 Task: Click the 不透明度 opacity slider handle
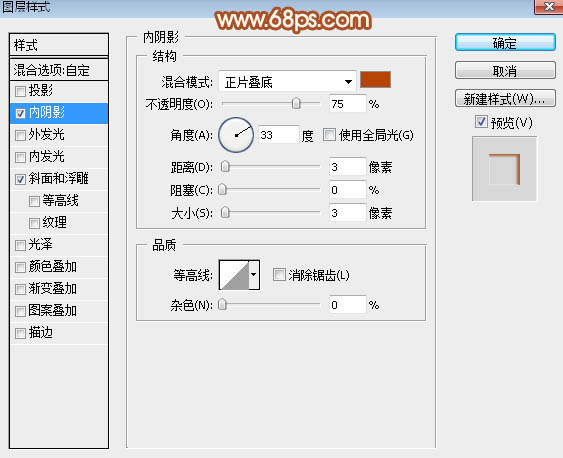coord(296,104)
